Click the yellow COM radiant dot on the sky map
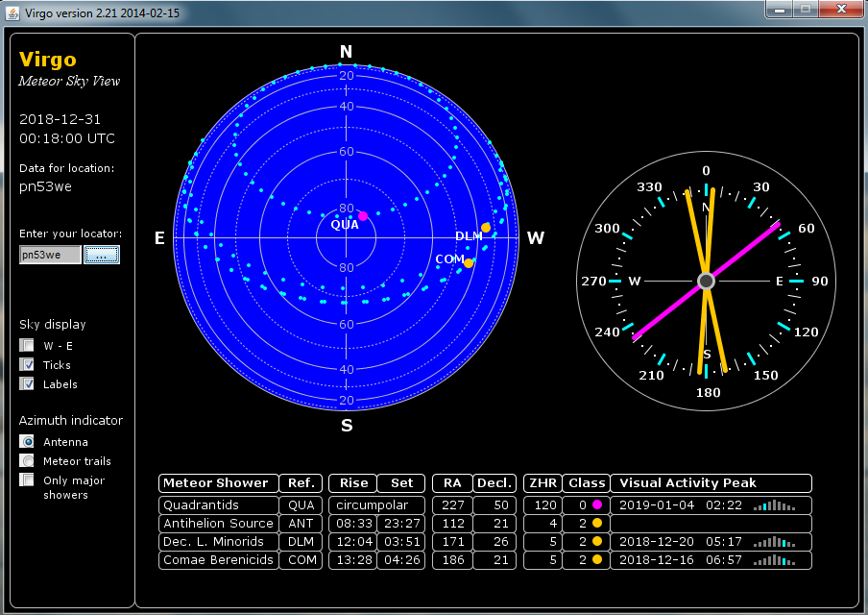Viewport: 868px width, 615px height. pyautogui.click(x=469, y=263)
